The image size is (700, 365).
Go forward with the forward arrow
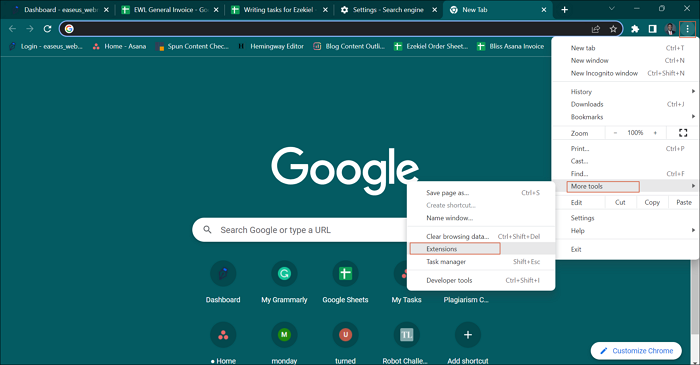point(30,29)
